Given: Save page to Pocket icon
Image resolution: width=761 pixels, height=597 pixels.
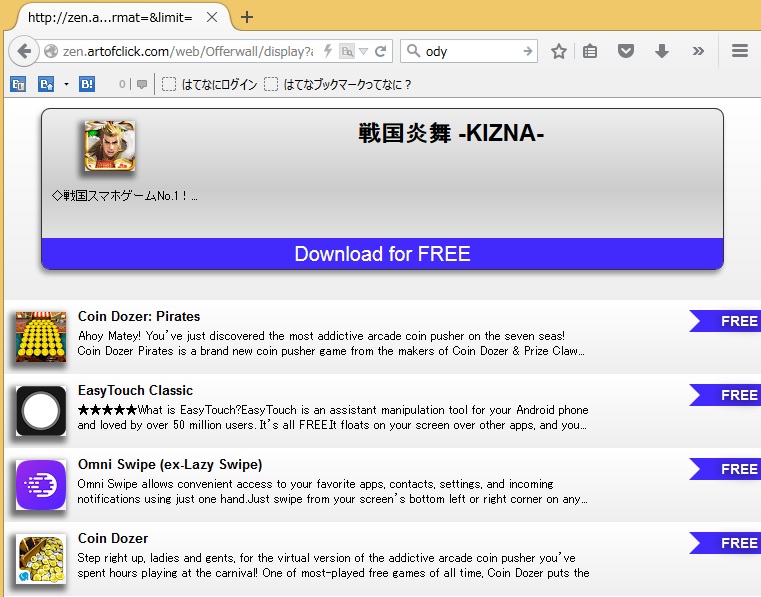Looking at the screenshot, I should pos(626,51).
